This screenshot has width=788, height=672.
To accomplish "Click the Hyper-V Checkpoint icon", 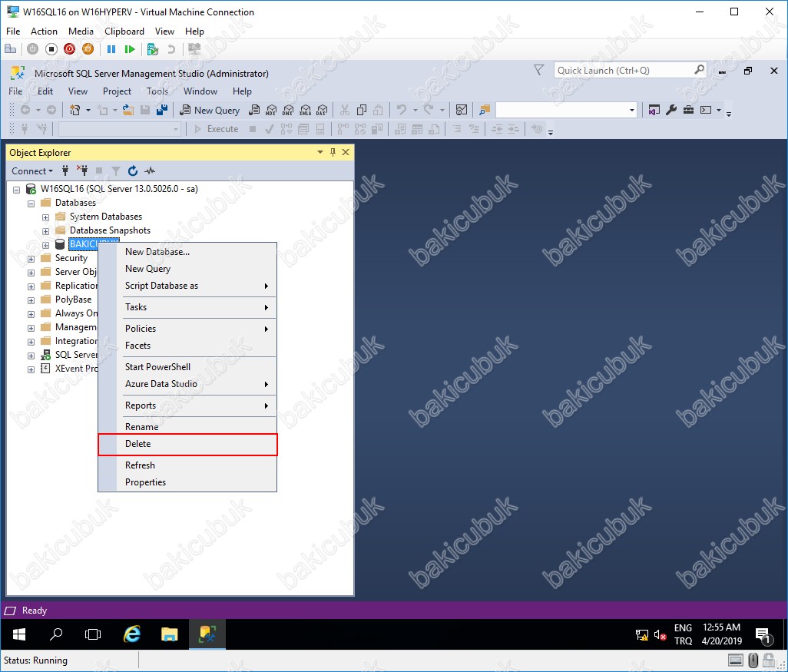I will point(153,49).
